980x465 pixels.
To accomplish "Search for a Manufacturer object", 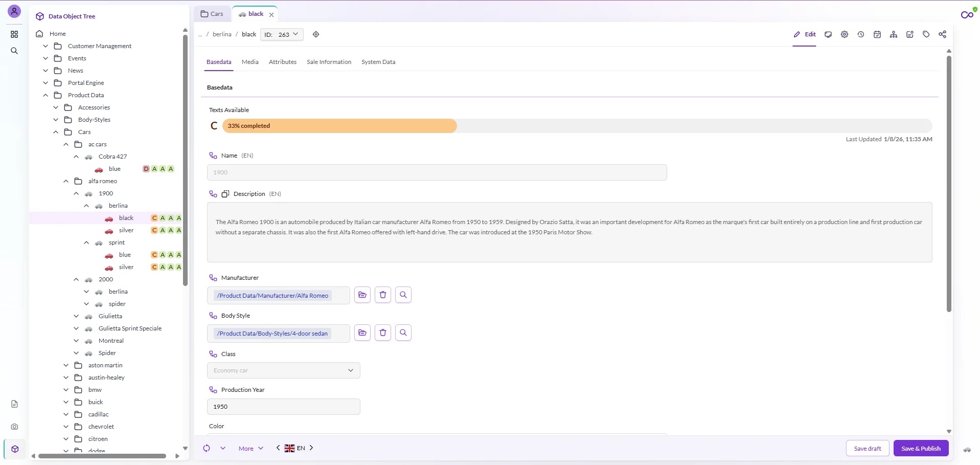I will (403, 295).
